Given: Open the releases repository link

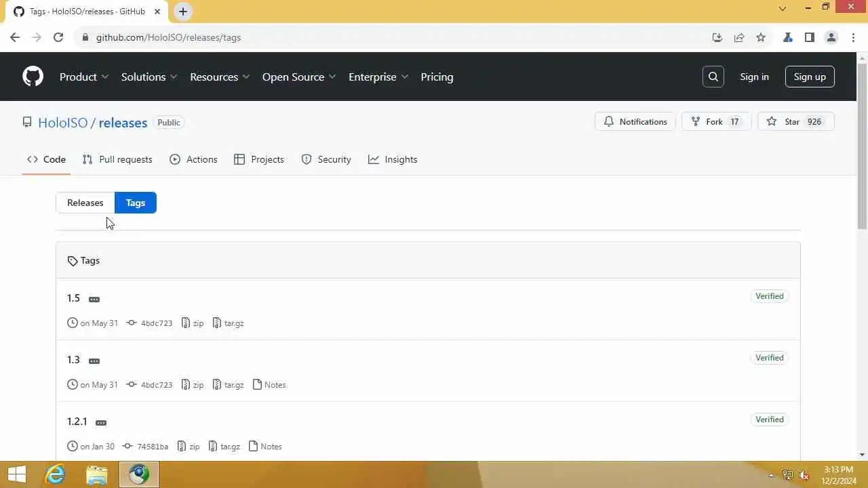Looking at the screenshot, I should coord(123,123).
